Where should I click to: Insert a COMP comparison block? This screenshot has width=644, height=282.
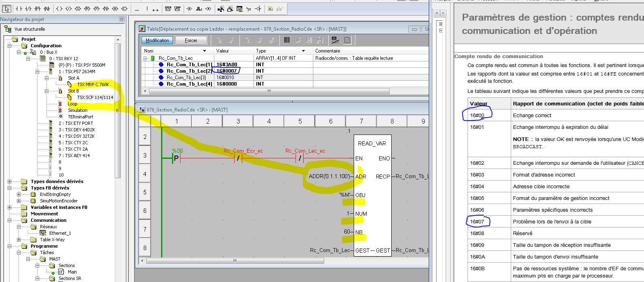(x=177, y=8)
